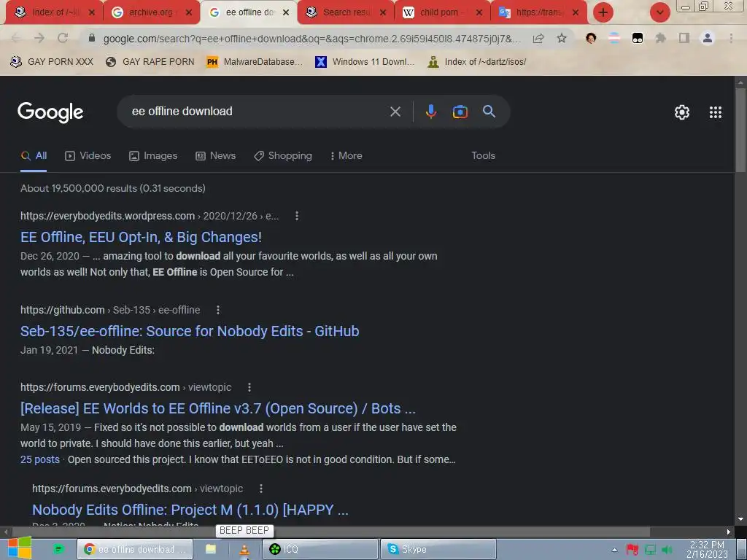Open options for the first forums.everybodyedits.com result
This screenshot has height=560, width=747.
tap(249, 387)
